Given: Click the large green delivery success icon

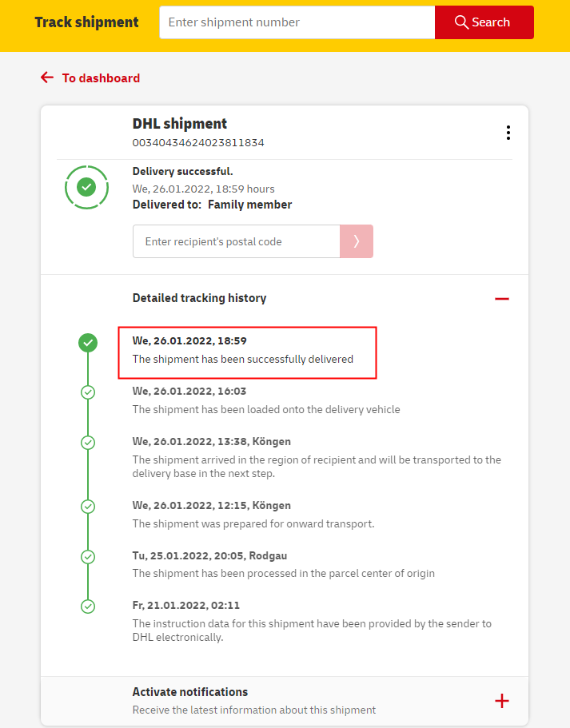Looking at the screenshot, I should 86,187.
